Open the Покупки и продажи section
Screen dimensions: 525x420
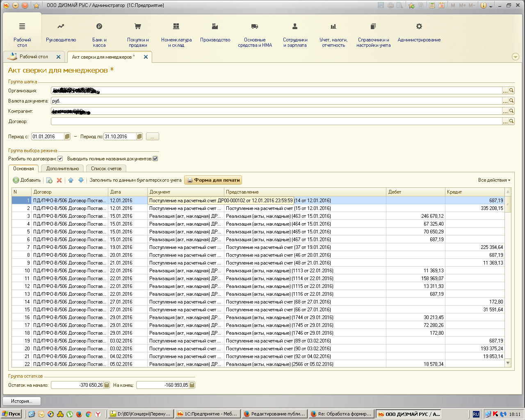(138, 35)
